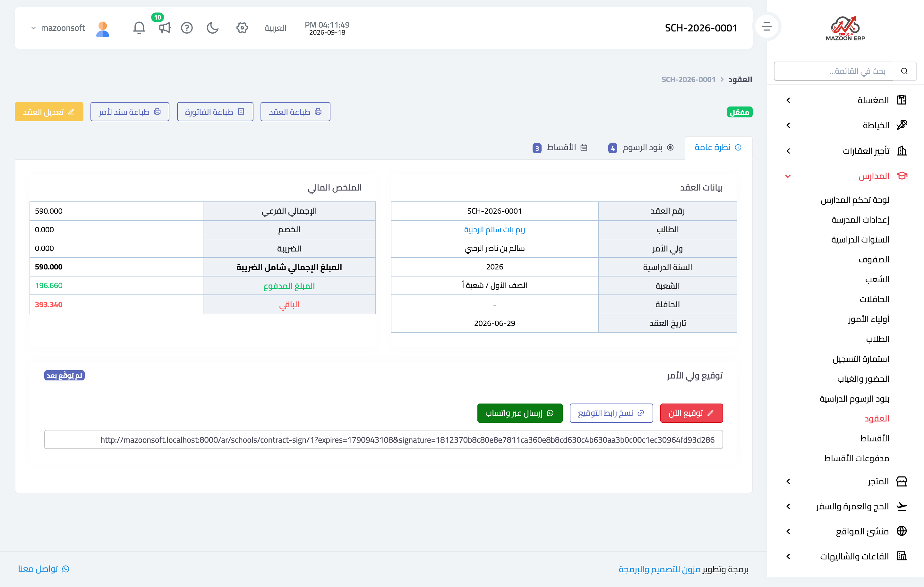Click تعديل العقد edit button

tap(49, 112)
